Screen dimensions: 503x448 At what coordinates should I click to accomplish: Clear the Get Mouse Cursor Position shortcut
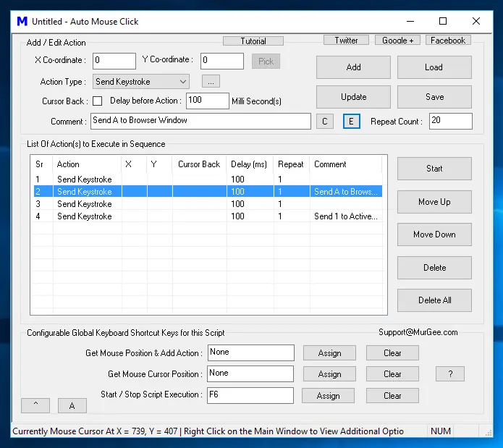392,374
